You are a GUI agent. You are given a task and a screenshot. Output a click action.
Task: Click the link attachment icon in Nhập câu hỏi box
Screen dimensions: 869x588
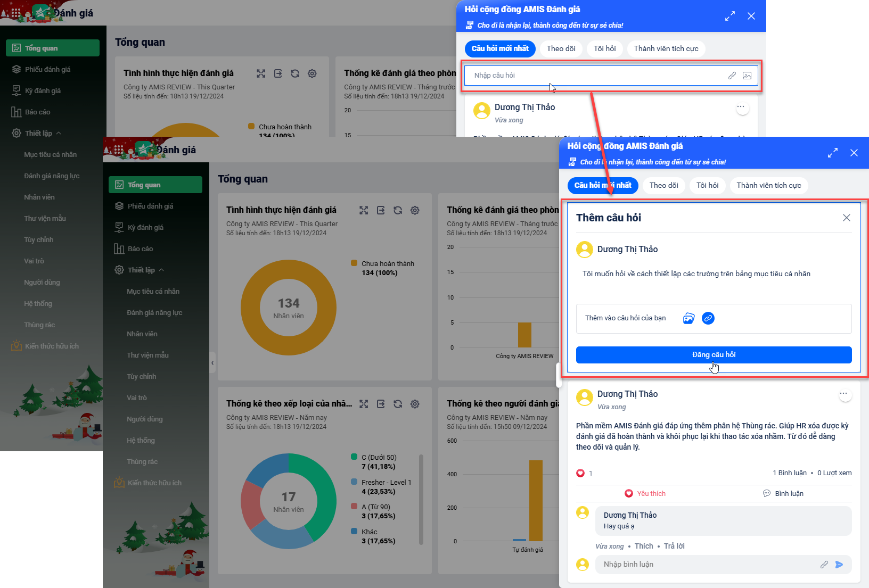[x=732, y=76]
